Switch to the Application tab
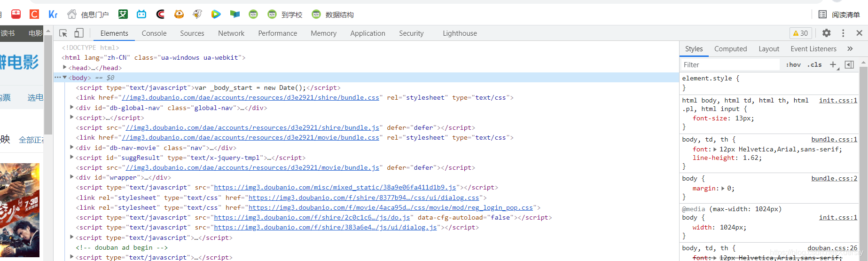 click(368, 33)
